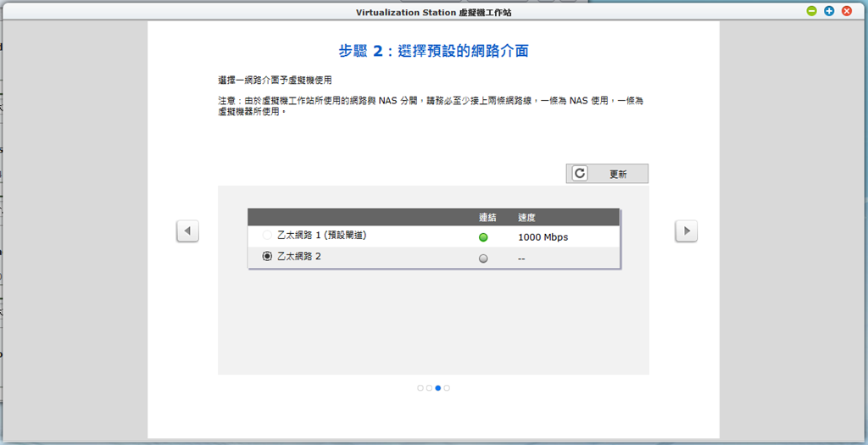Select the 乙太網路 2 radio button
The height and width of the screenshot is (445, 868).
[267, 256]
